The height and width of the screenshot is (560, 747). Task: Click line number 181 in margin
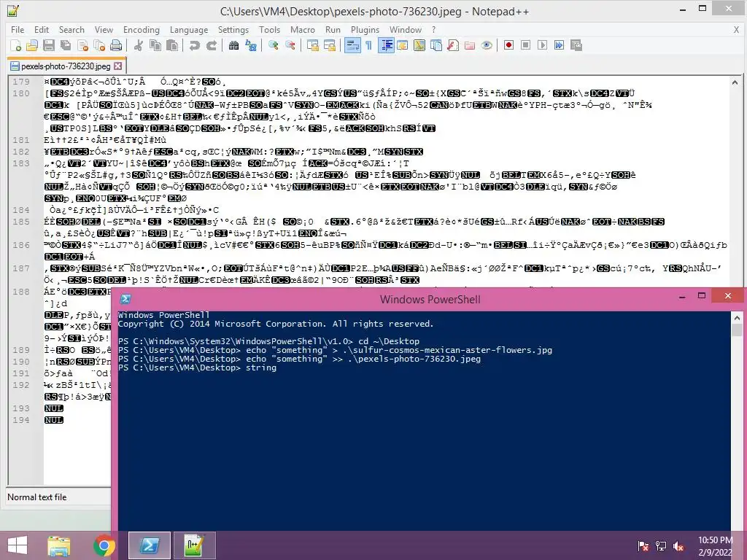pyautogui.click(x=21, y=140)
